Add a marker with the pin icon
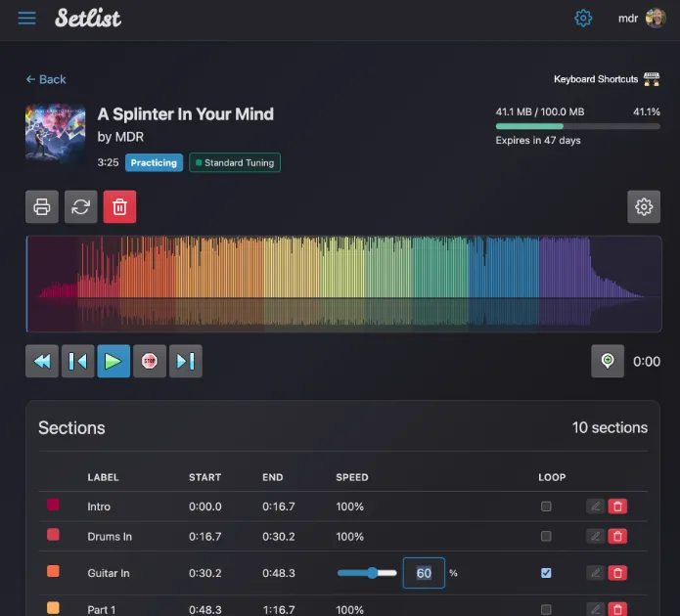This screenshot has width=680, height=616. [x=608, y=361]
